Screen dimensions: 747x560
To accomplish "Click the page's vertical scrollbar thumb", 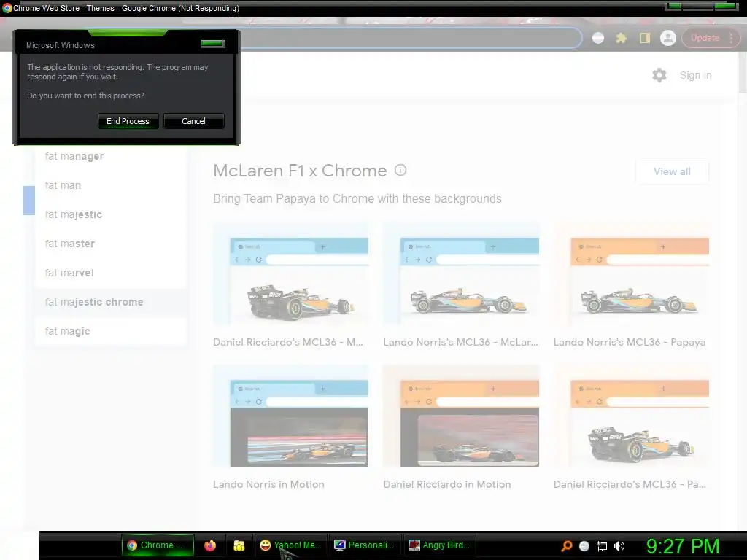I will 743,71.
